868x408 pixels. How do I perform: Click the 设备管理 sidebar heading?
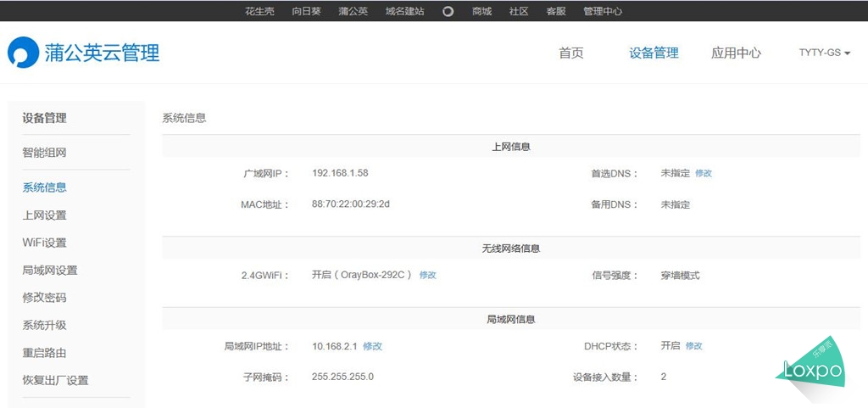(44, 117)
